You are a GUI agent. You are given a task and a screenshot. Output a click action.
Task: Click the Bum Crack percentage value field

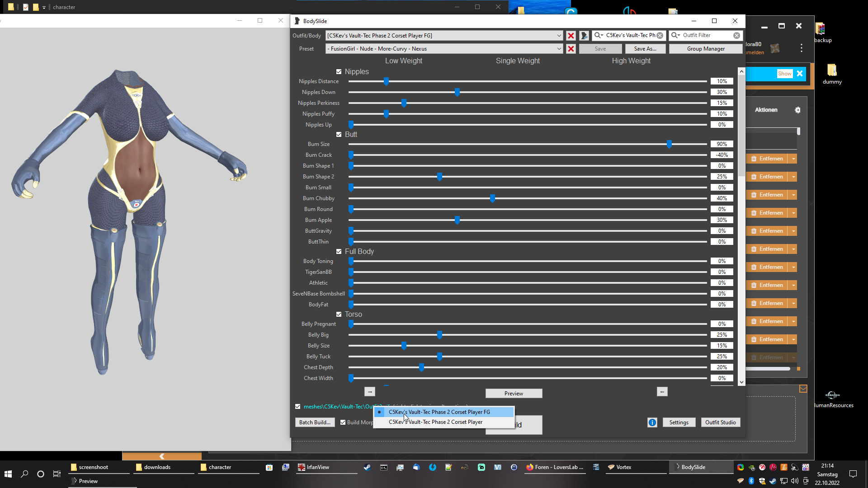click(x=722, y=155)
